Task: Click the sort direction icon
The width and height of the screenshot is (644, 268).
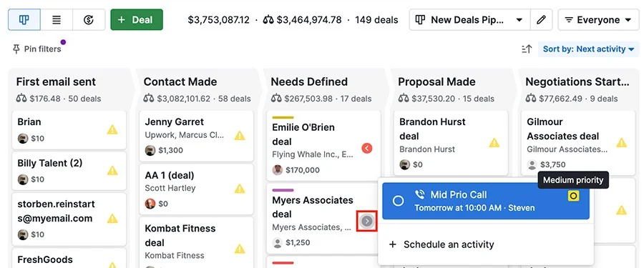Action: (527, 49)
